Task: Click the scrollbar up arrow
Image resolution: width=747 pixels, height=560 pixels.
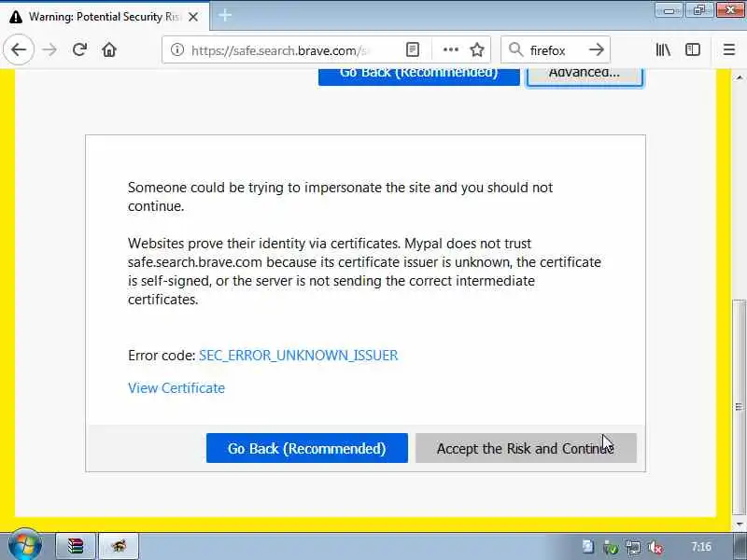Action: point(739,77)
